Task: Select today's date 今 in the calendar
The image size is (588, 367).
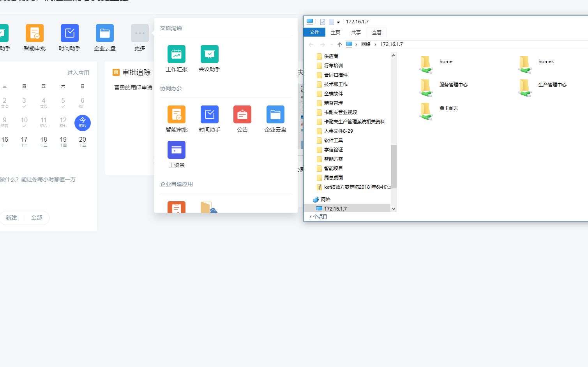Action: click(83, 123)
